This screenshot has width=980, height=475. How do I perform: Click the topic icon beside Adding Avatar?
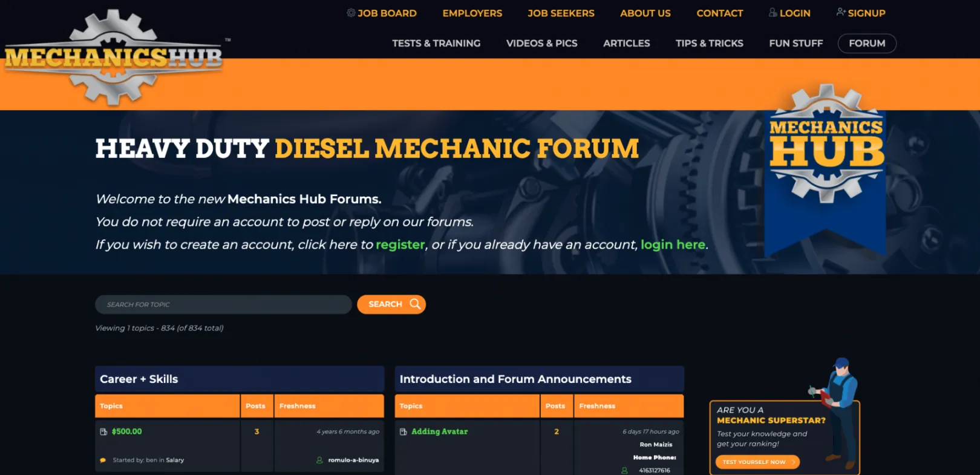403,431
